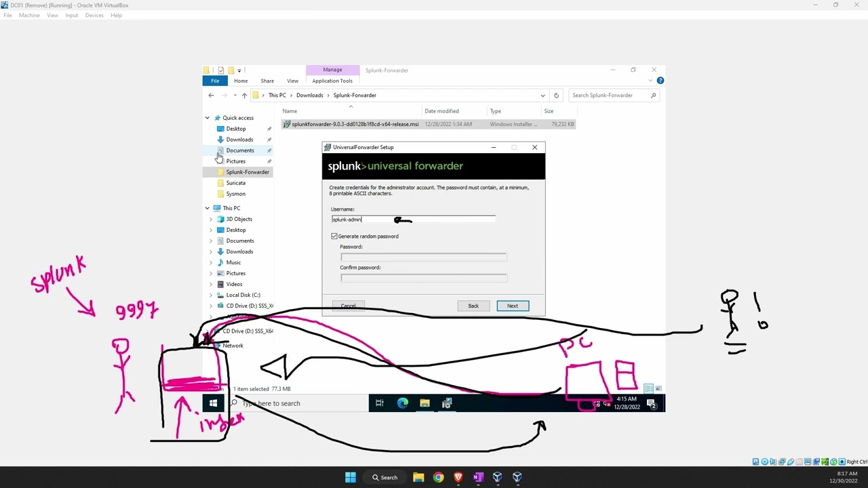Refresh the Splunk-Forwarder folder view

point(556,96)
